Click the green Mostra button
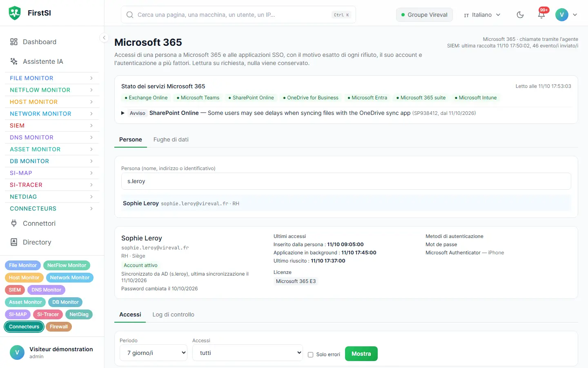Image resolution: width=588 pixels, height=368 pixels. pos(361,354)
